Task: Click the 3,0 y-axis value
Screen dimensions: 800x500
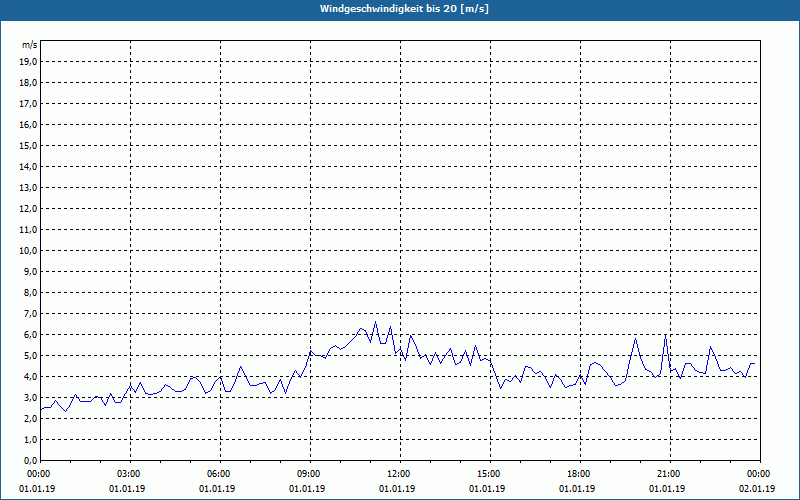Action: (x=30, y=397)
